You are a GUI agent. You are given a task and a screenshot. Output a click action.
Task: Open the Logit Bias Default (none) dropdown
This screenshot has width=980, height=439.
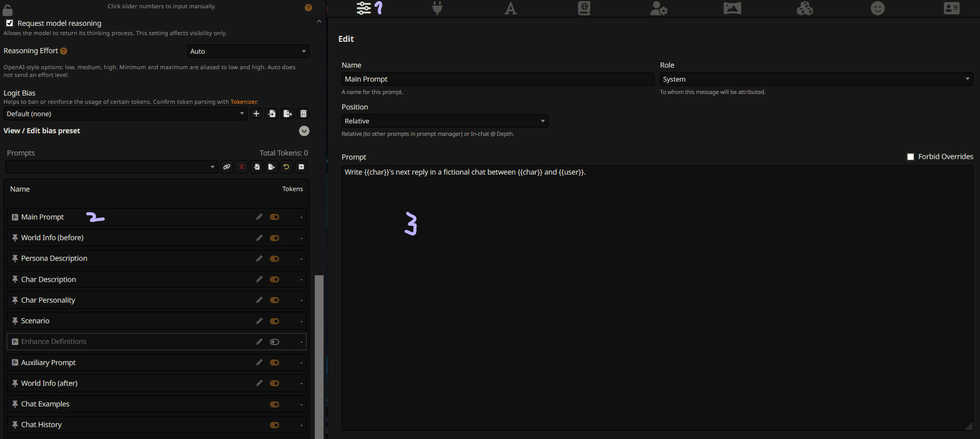click(125, 114)
